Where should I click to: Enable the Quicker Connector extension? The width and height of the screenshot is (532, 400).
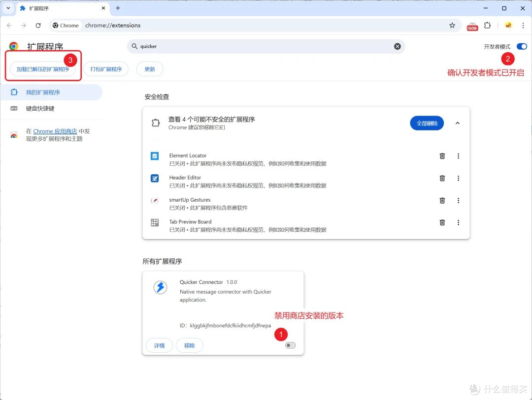click(291, 345)
